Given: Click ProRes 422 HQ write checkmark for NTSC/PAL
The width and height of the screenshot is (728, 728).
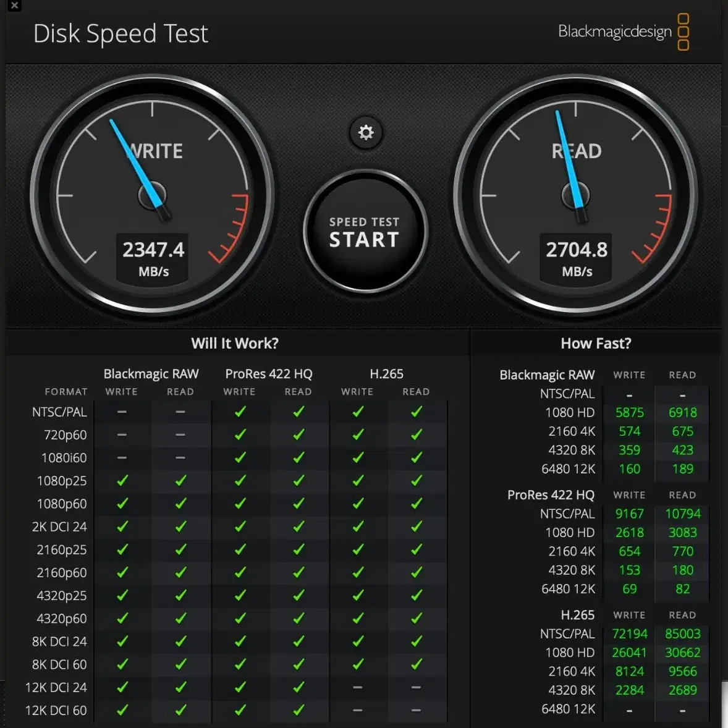Looking at the screenshot, I should [x=240, y=412].
